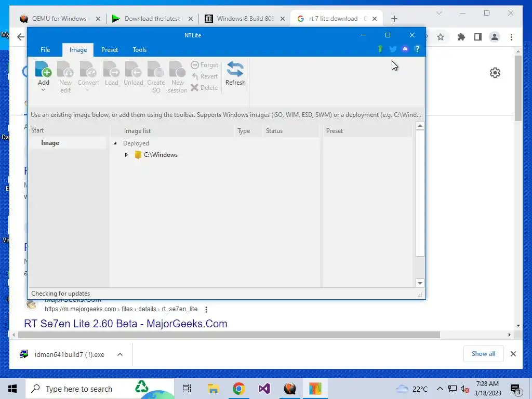
Task: Show hidden tray icons chevron
Action: (440, 389)
